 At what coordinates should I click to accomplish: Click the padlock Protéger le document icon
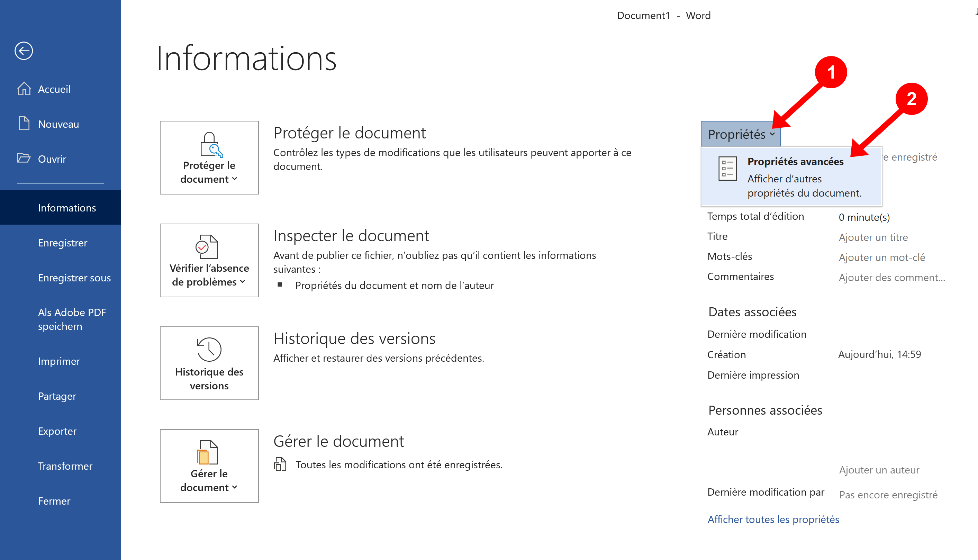click(211, 145)
